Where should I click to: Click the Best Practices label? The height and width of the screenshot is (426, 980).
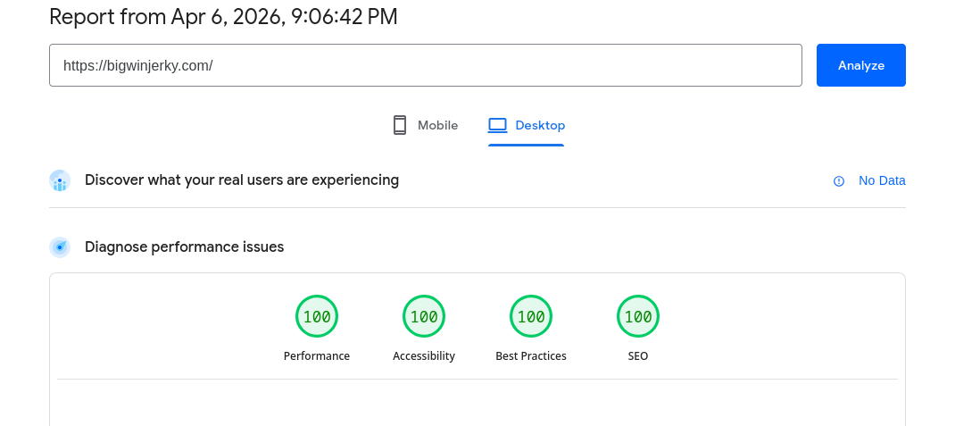coord(531,356)
